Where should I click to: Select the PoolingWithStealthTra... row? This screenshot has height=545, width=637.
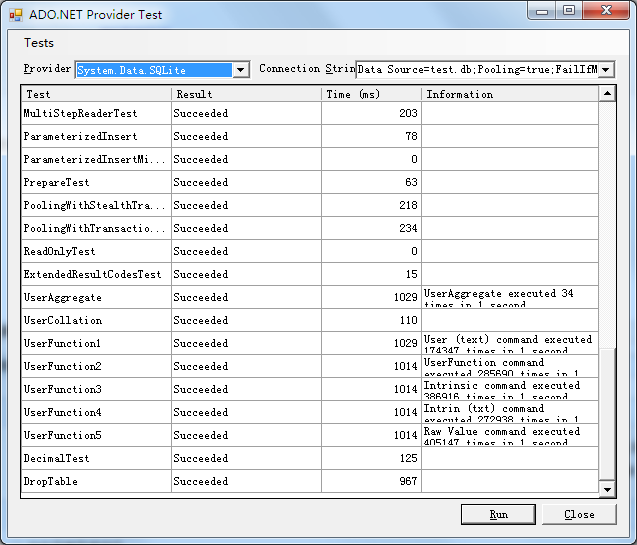click(310, 205)
